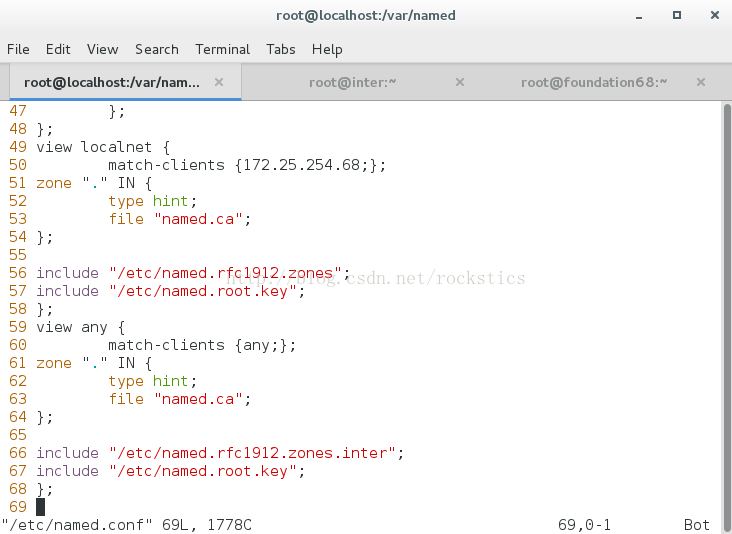
Task: Click 'type hint;' on line 52
Action: (153, 201)
